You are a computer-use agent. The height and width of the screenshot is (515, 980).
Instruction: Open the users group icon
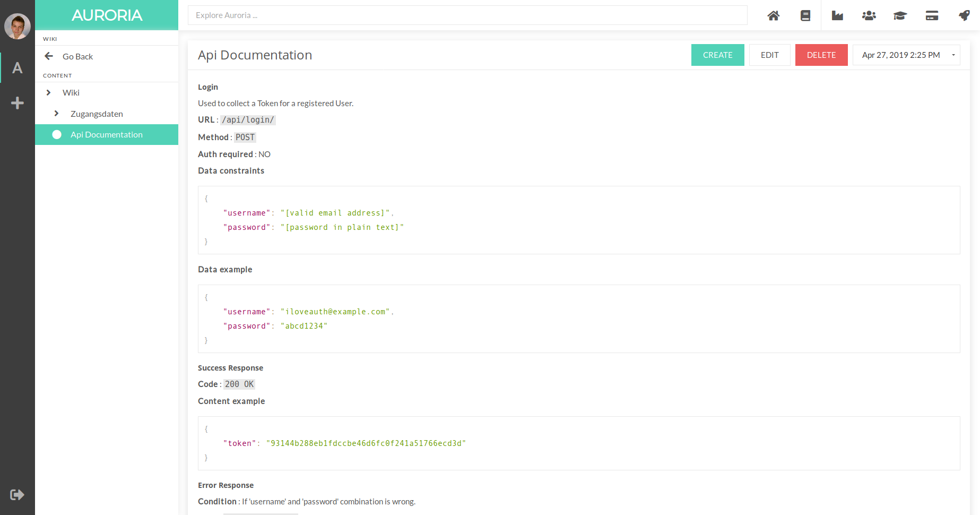[869, 15]
